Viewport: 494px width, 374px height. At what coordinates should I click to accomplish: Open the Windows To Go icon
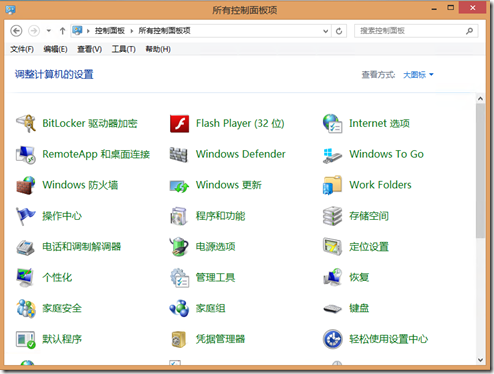click(332, 155)
